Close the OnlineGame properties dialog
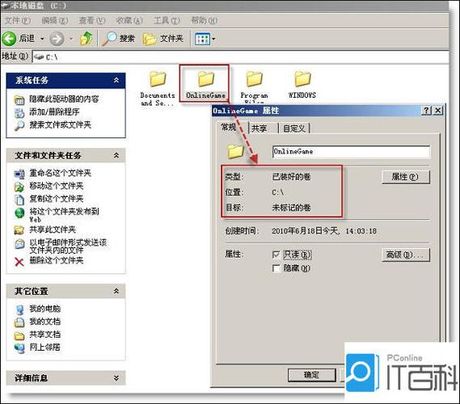The width and height of the screenshot is (460, 404). pyautogui.click(x=438, y=111)
